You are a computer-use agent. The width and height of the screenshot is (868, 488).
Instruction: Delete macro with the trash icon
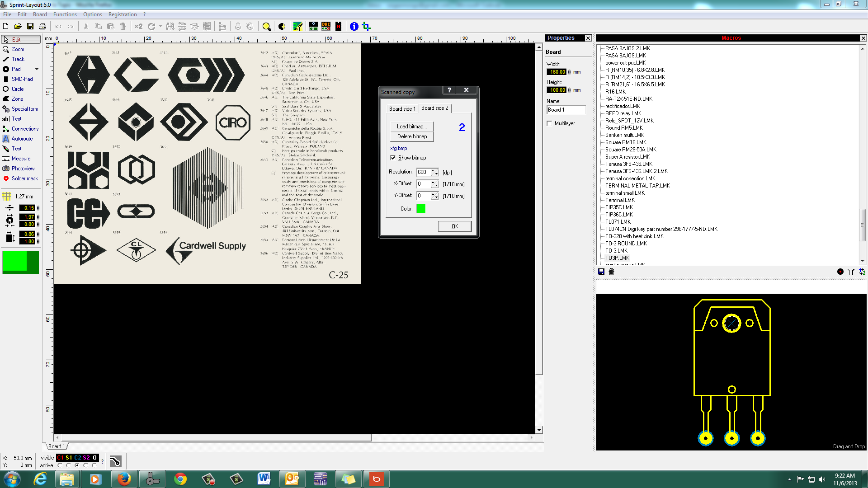point(612,272)
